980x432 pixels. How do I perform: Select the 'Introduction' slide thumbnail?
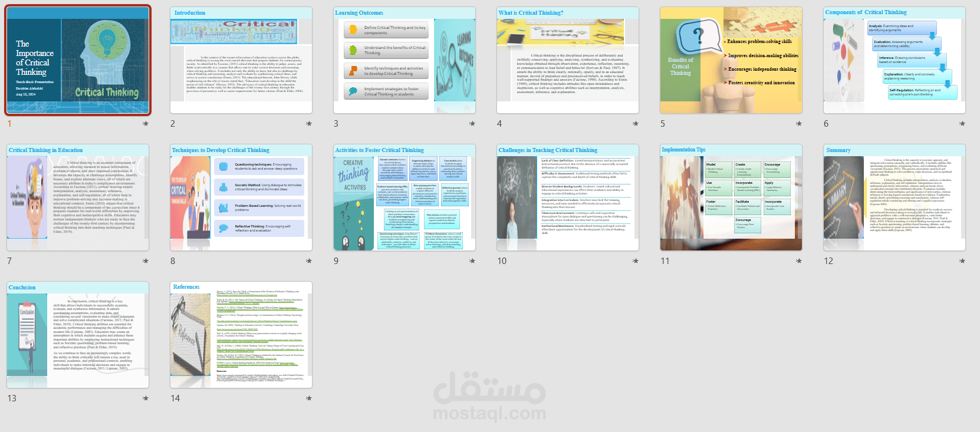coord(241,60)
